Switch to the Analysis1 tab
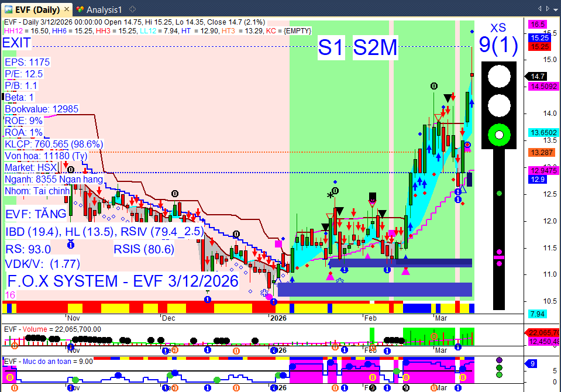This screenshot has height=392, width=561. click(99, 10)
